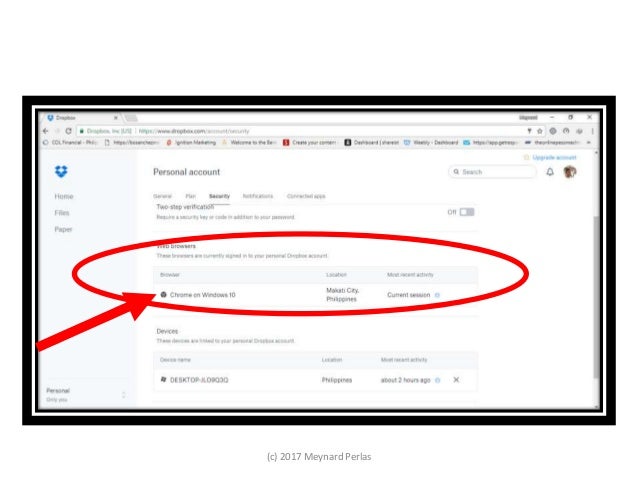Unlink DESKTOP device with the X icon
Viewport: 638px width, 479px height.
click(x=456, y=380)
